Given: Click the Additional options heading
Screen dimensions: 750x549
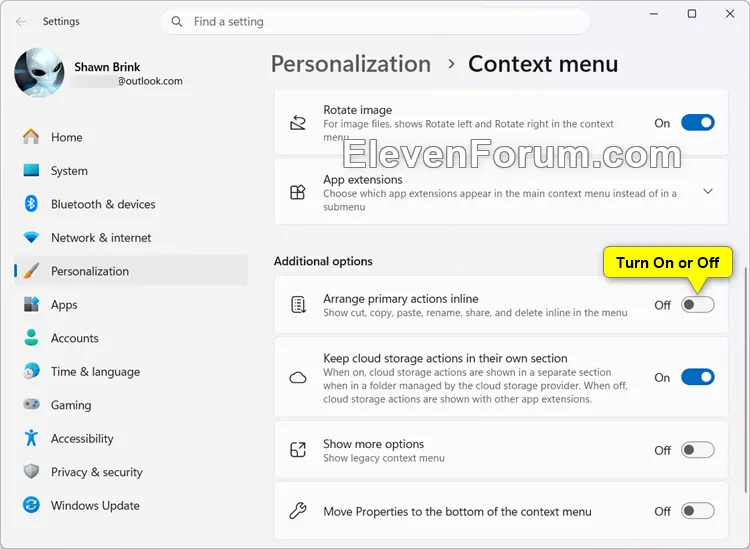Looking at the screenshot, I should tap(323, 261).
